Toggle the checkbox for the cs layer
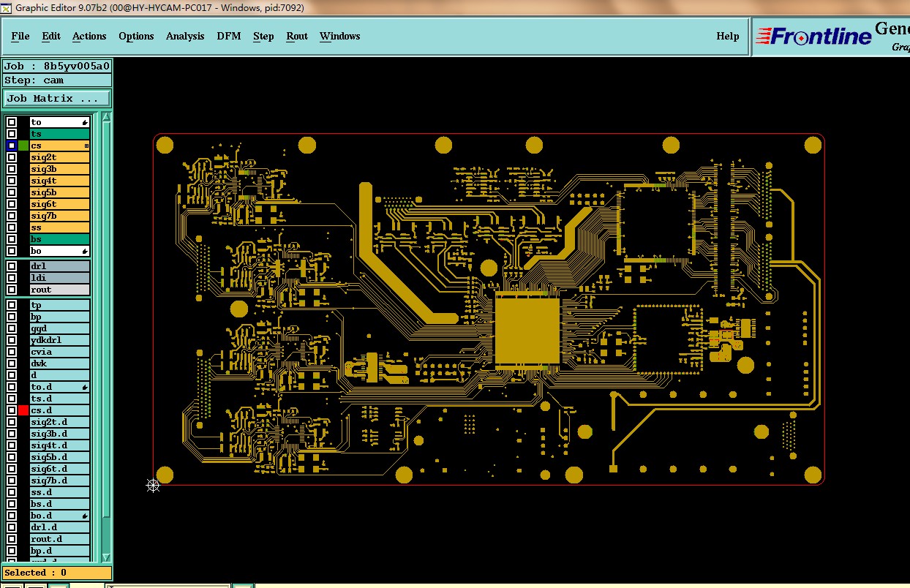The height and width of the screenshot is (588, 910). 12,146
